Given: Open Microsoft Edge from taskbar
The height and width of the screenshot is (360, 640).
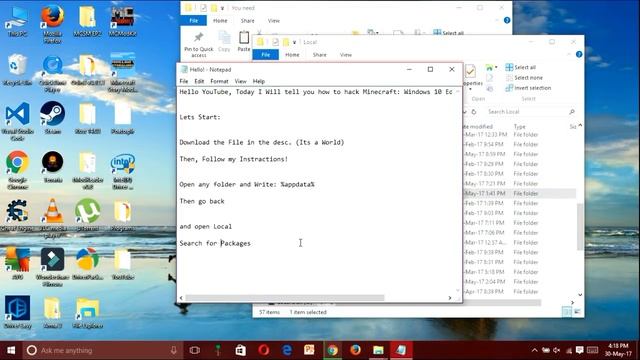Looking at the screenshot, I should point(287,350).
